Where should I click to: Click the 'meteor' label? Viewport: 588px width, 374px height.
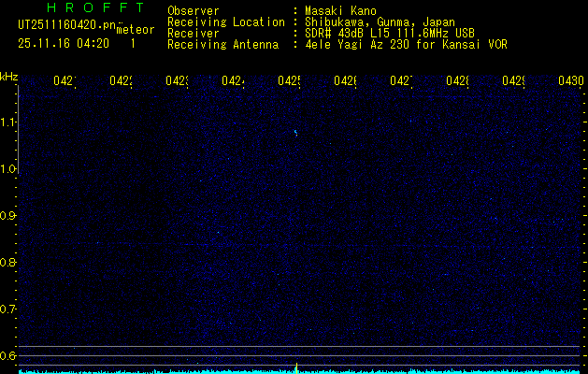[x=136, y=30]
